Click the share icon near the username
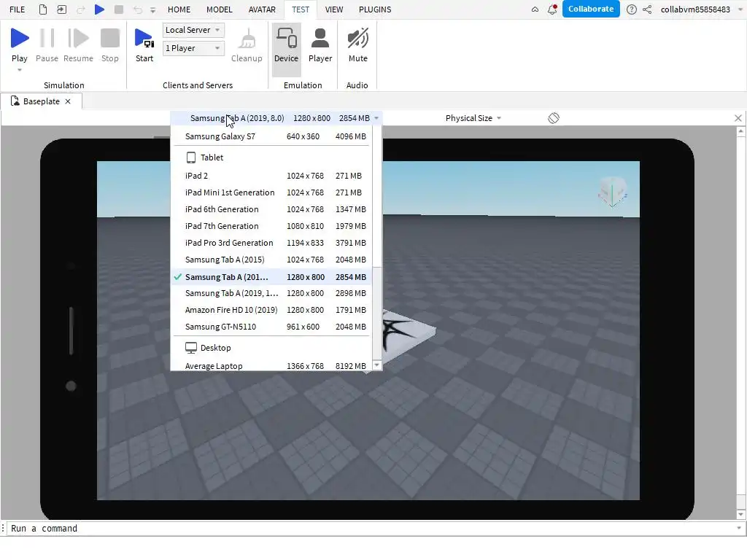747x560 pixels. pos(647,9)
